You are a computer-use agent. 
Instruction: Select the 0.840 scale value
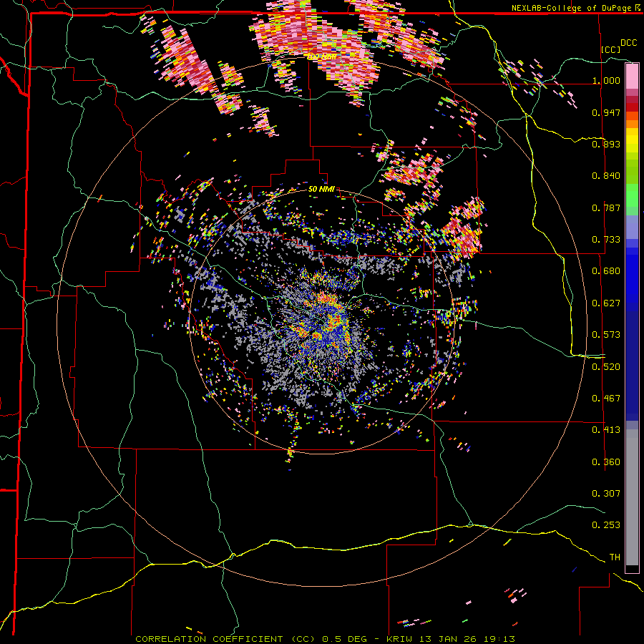coord(606,176)
